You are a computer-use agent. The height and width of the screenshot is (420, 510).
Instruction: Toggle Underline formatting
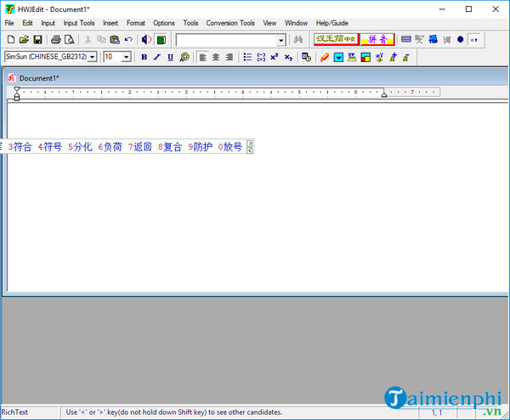(x=171, y=57)
